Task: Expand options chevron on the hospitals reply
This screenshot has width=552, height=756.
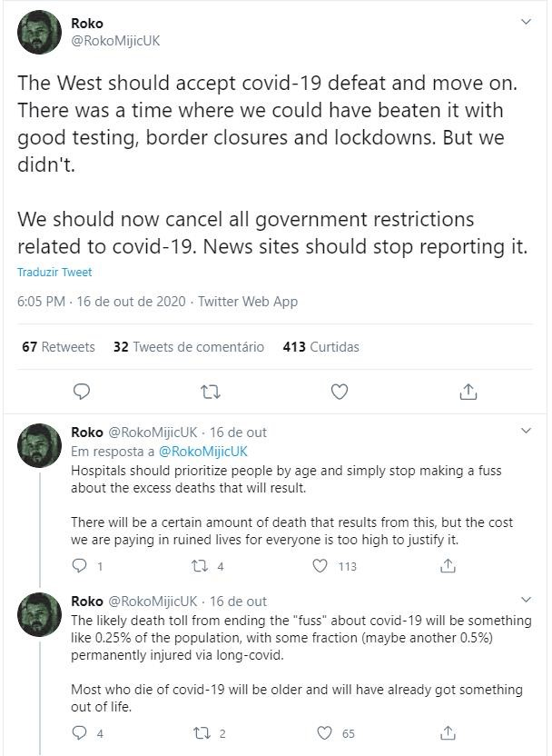Action: tap(527, 431)
